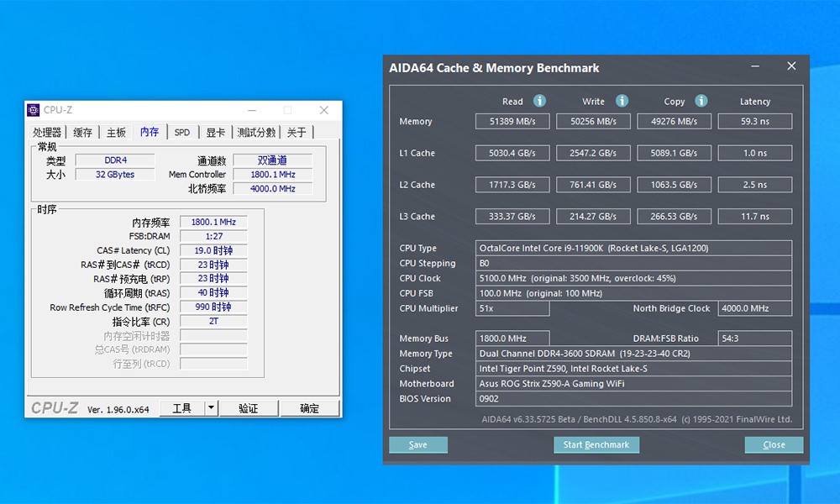
Task: Click the CAS# Latency value 19.0 时钟
Action: click(213, 250)
